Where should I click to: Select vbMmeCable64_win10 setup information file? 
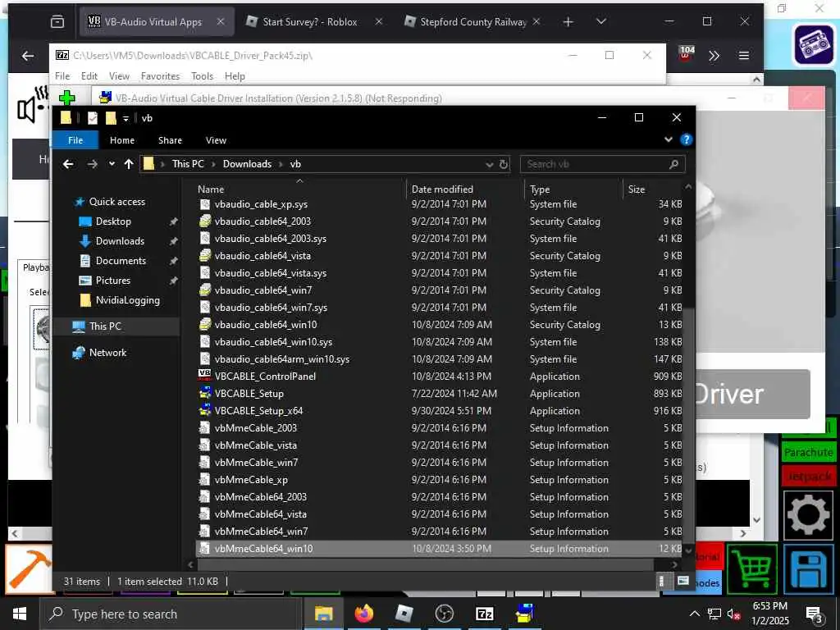click(x=263, y=549)
